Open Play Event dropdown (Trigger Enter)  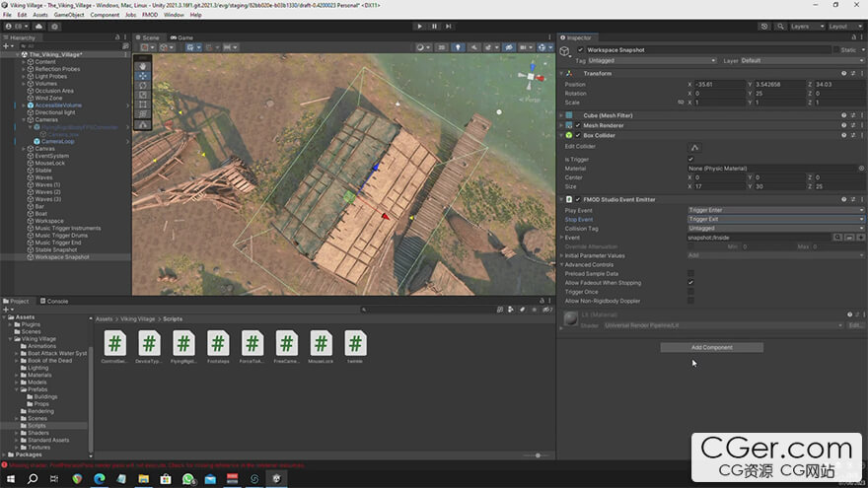point(775,210)
